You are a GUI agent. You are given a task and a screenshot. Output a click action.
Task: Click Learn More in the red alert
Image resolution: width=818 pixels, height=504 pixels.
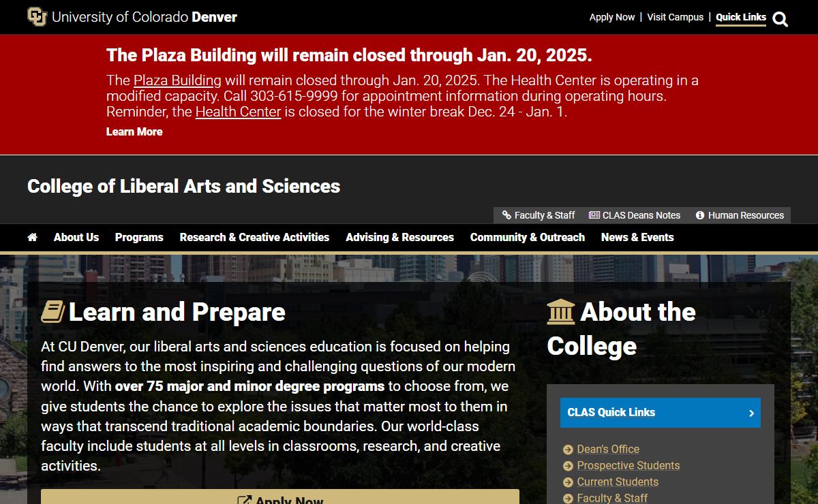pos(134,131)
